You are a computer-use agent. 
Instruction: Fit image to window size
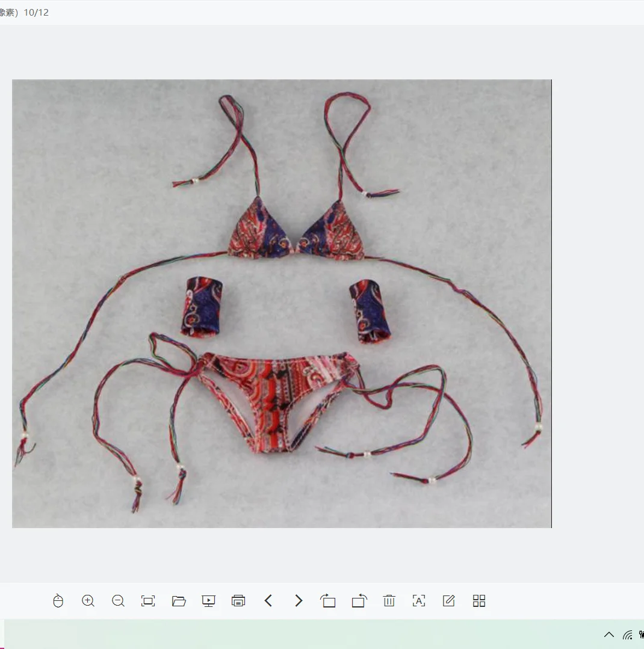click(148, 601)
